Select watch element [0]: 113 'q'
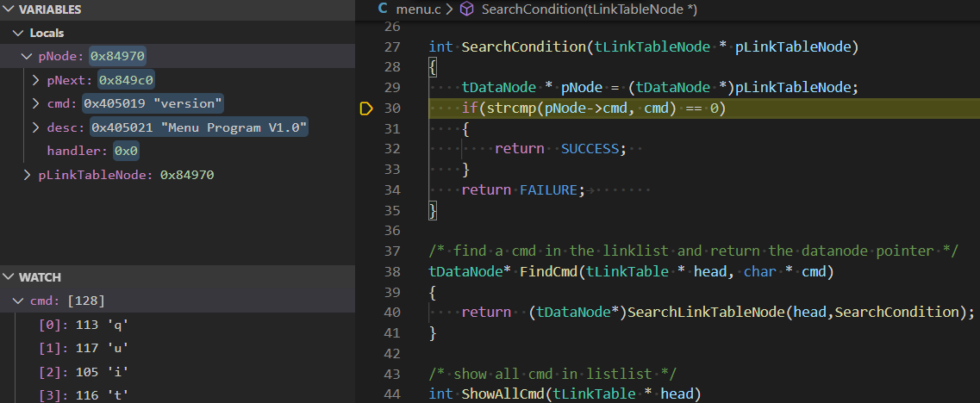The height and width of the screenshot is (403, 980). tap(178, 325)
